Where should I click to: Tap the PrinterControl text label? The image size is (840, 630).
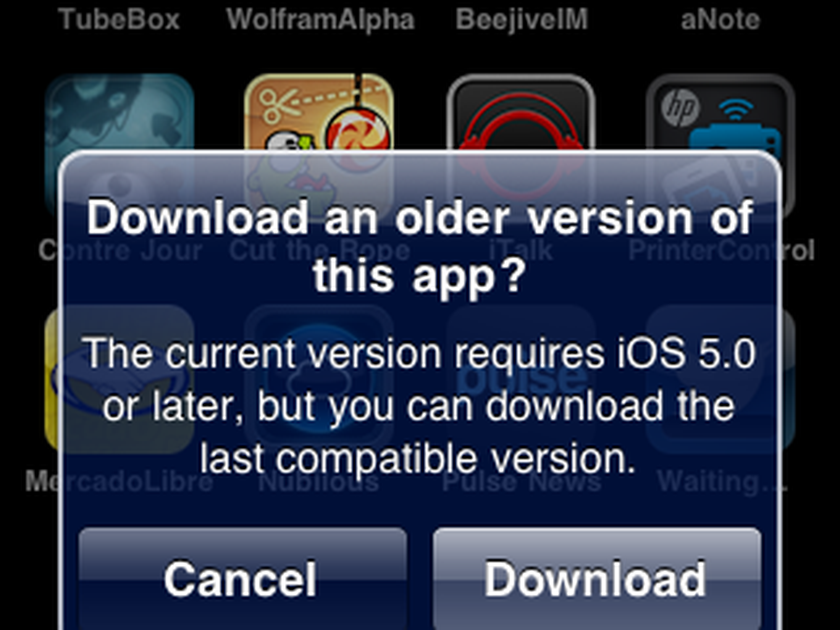tap(721, 250)
